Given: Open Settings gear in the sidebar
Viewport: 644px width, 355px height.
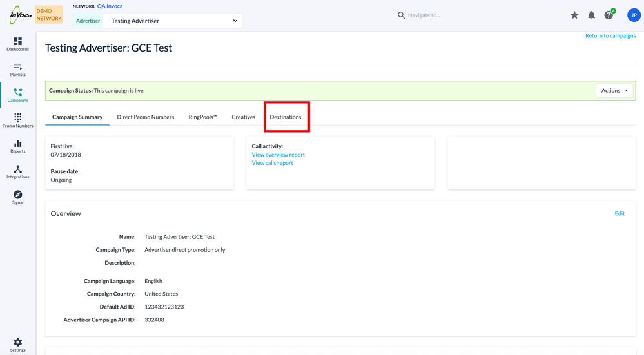Looking at the screenshot, I should [17, 345].
